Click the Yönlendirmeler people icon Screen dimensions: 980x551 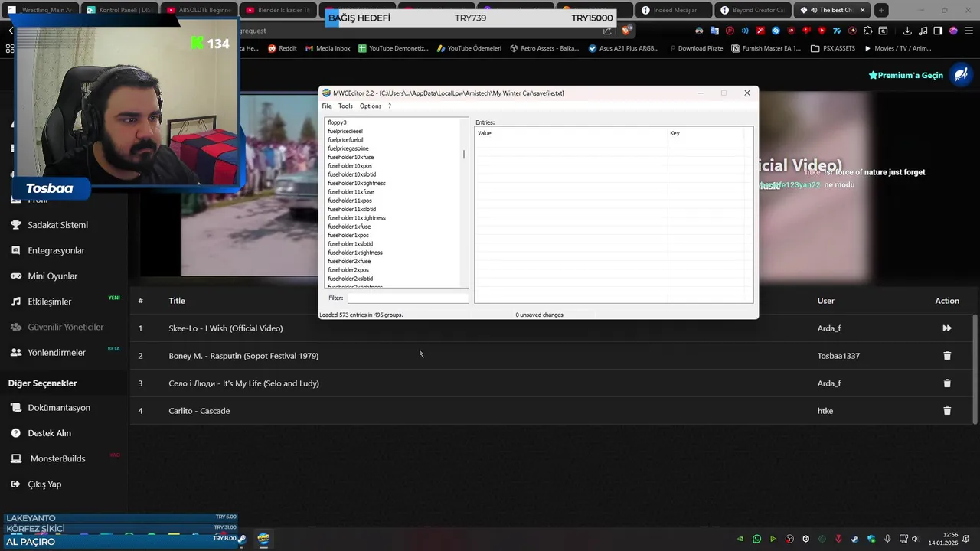(15, 353)
